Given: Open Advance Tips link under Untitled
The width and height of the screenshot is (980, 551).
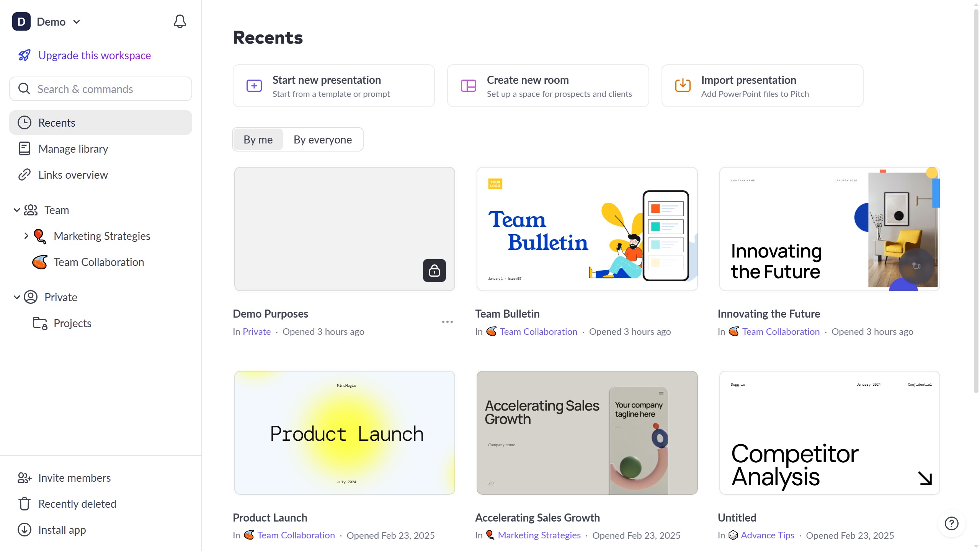Looking at the screenshot, I should point(767,535).
